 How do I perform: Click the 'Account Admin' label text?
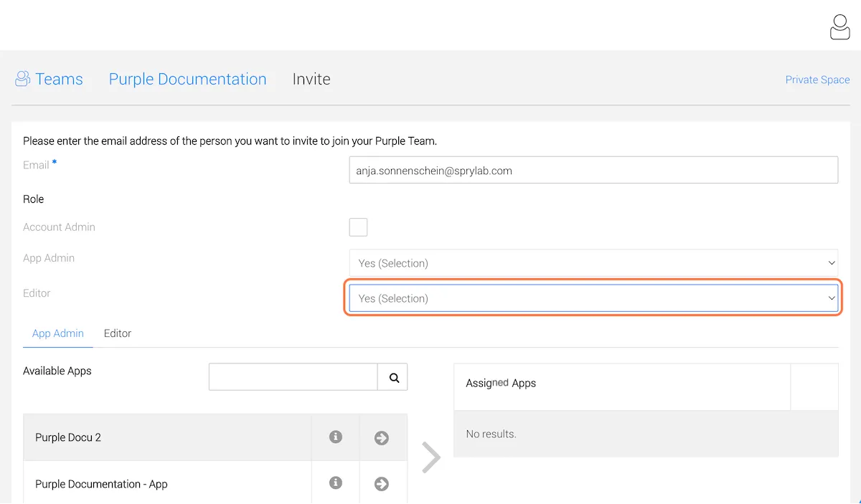59,227
